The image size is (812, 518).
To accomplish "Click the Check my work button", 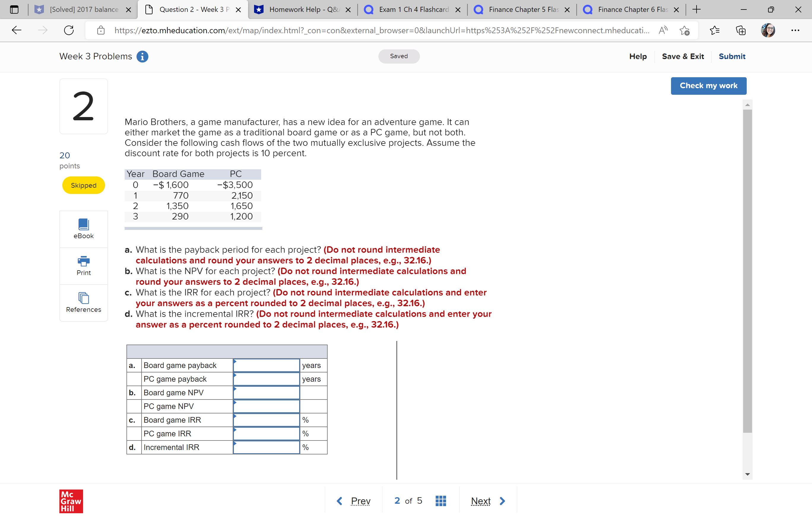I will pos(708,86).
